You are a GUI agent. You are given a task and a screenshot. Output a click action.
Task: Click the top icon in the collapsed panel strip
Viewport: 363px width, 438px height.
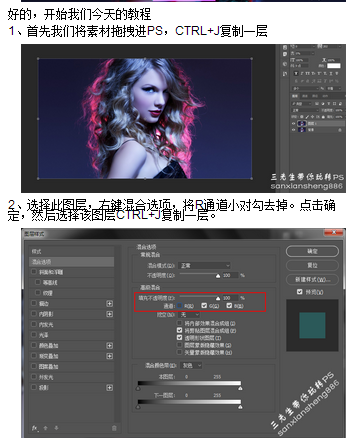pos(285,47)
